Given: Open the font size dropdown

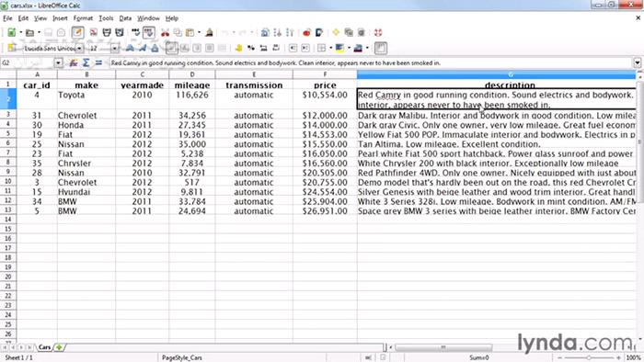Looking at the screenshot, I should click(x=115, y=49).
